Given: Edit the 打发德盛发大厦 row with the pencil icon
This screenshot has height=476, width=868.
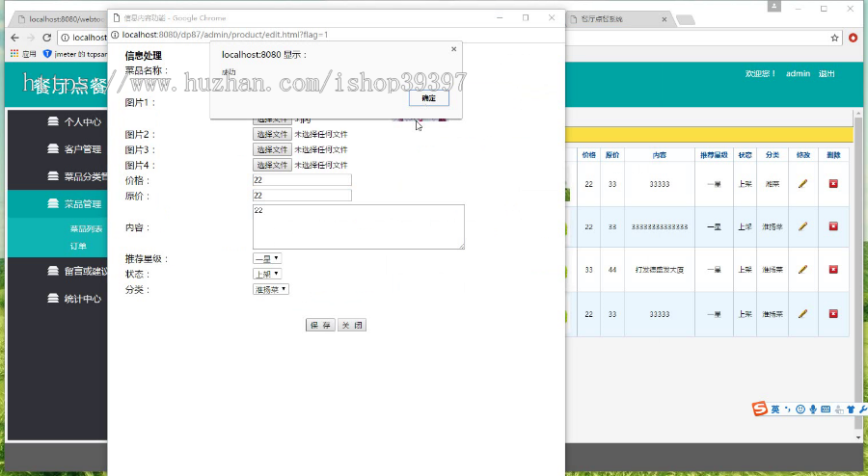Looking at the screenshot, I should (802, 269).
